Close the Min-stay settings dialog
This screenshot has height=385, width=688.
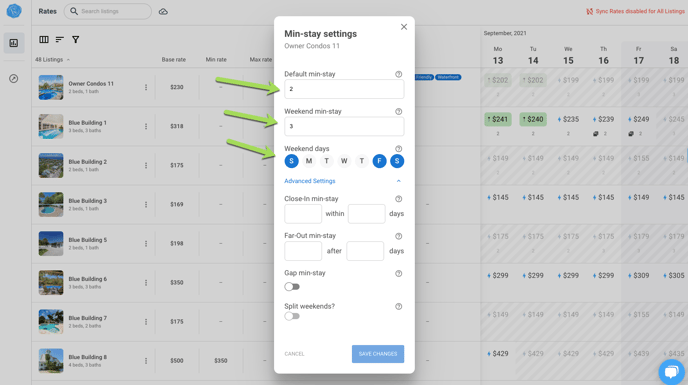pos(404,27)
